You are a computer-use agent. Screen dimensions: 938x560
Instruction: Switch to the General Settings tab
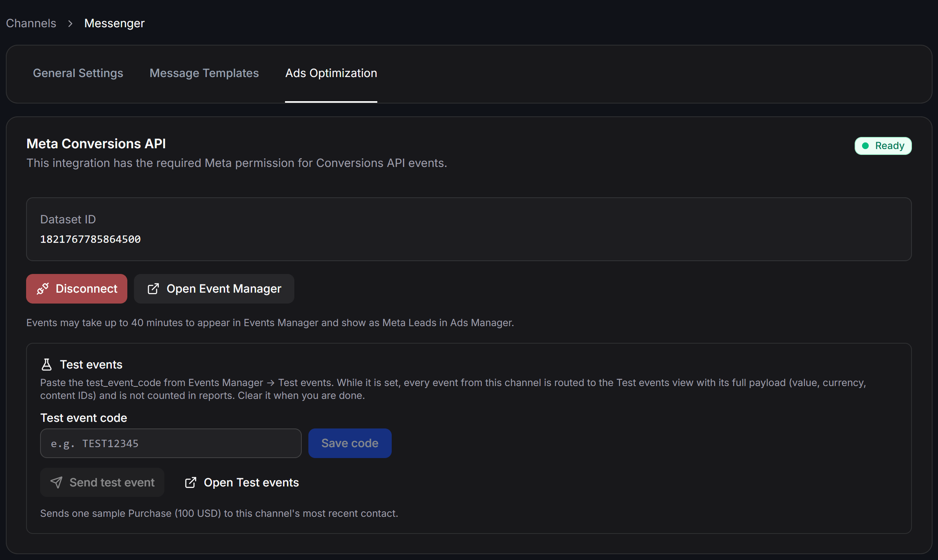[x=78, y=73]
